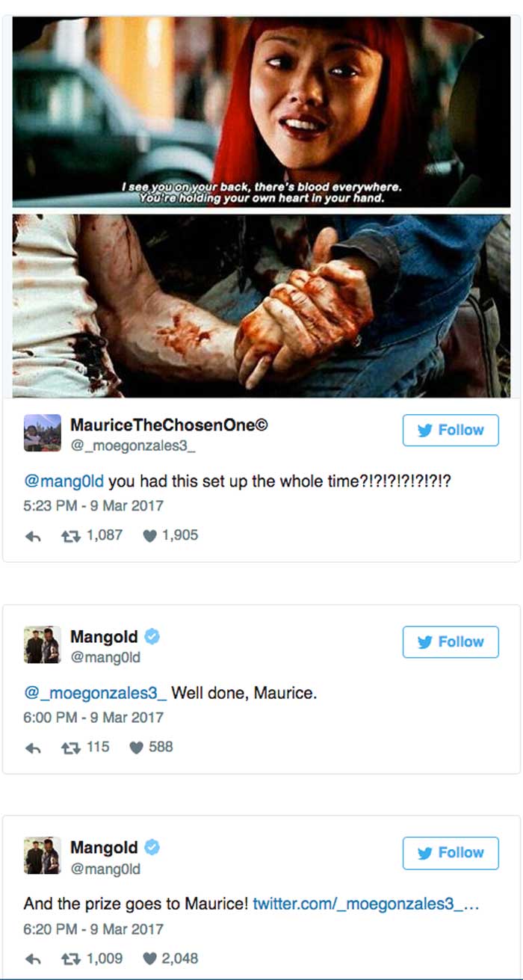523x980 pixels.
Task: Follow Mangold on the 6:00 PM tweet
Action: pyautogui.click(x=451, y=641)
